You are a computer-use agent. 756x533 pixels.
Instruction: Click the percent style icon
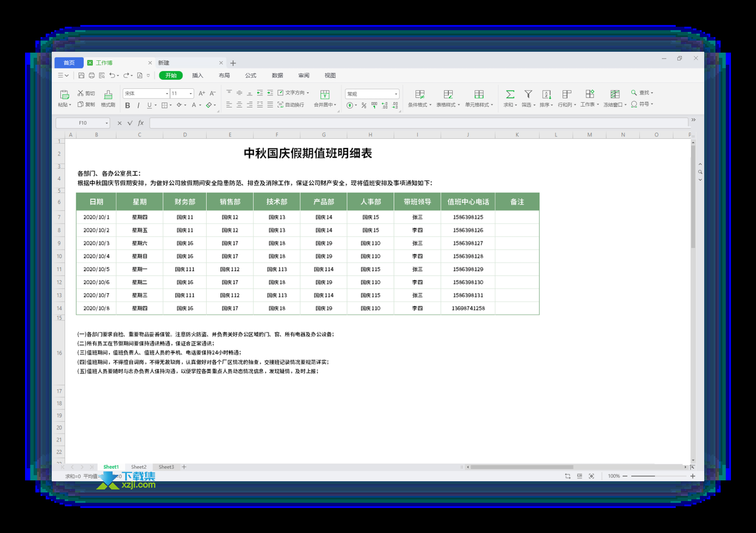point(364,105)
